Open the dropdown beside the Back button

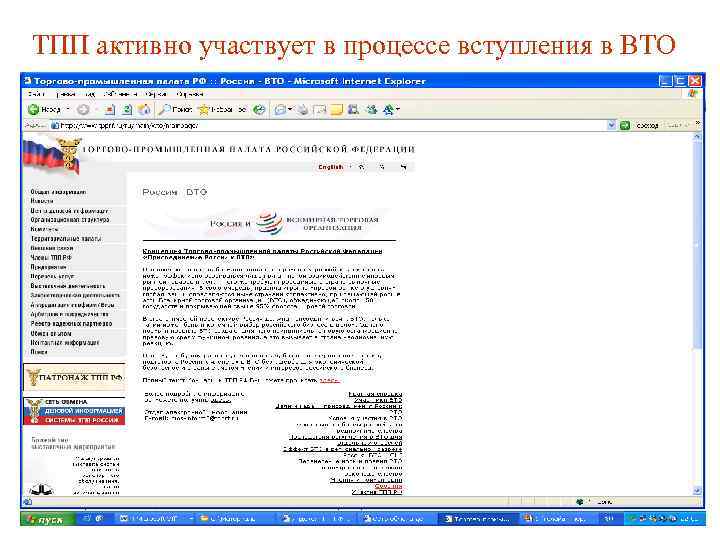[68, 109]
